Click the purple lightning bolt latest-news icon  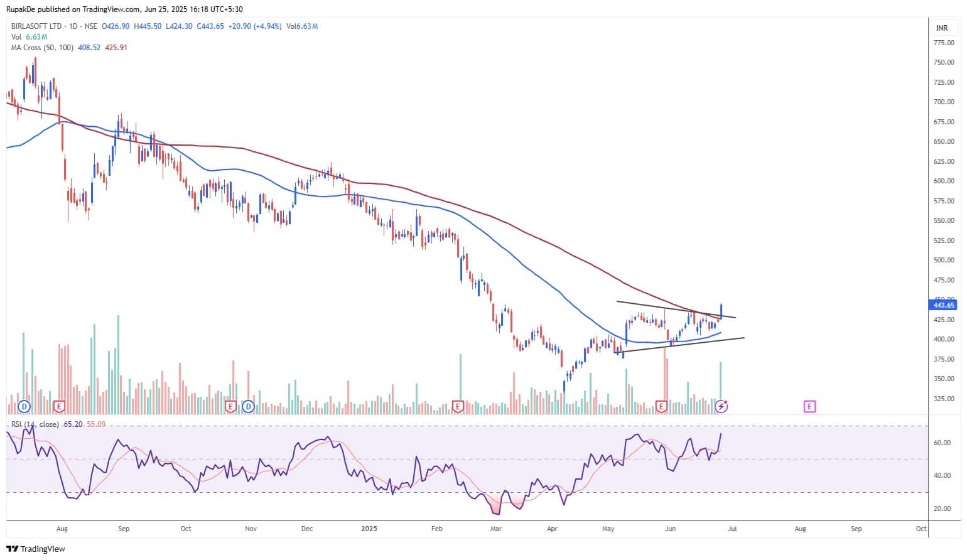point(721,406)
